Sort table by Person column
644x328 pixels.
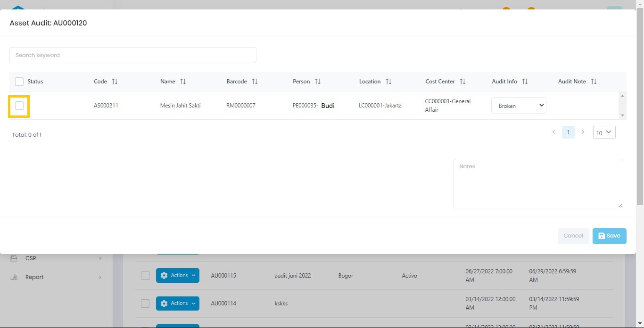pyautogui.click(x=318, y=82)
